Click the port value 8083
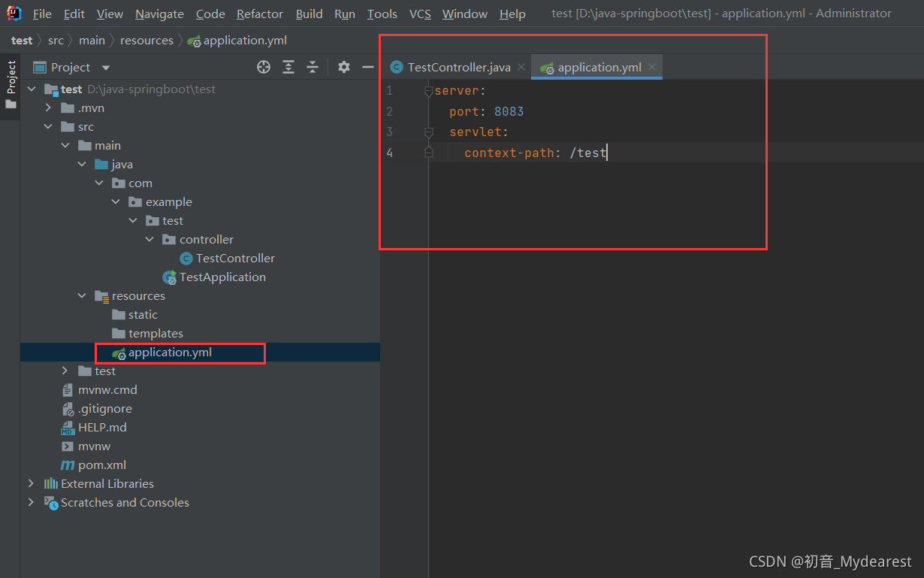The image size is (924, 578). [x=509, y=111]
